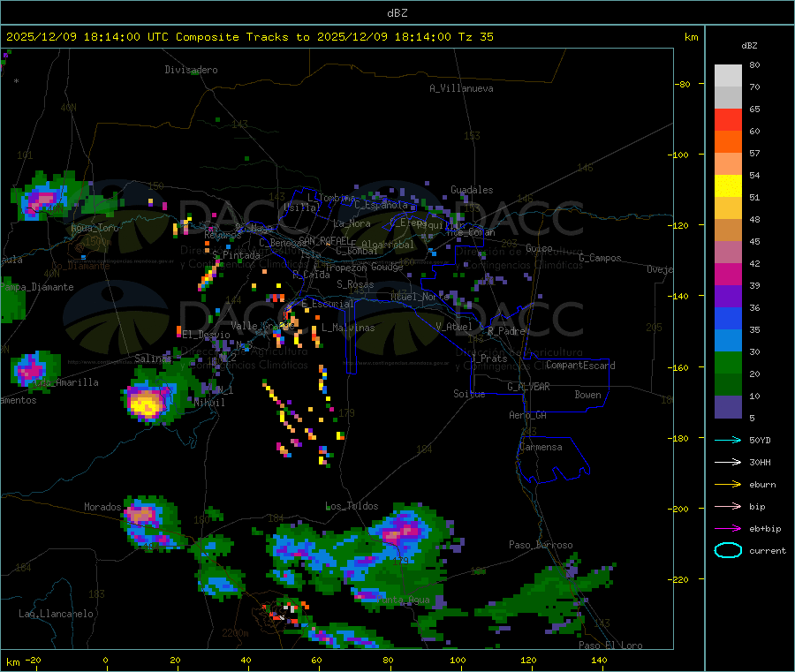The width and height of the screenshot is (795, 672).
Task: Click the 'A_Villanueva' map label
Action: point(461,88)
